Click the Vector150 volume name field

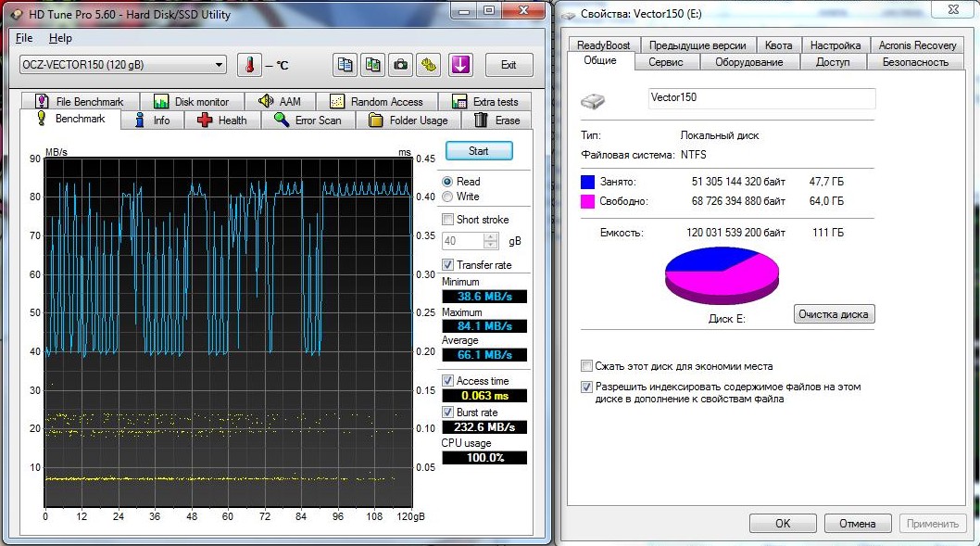pyautogui.click(x=761, y=98)
